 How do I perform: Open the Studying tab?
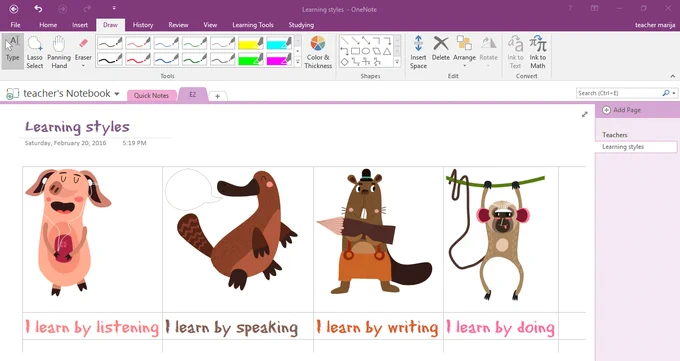coord(301,25)
